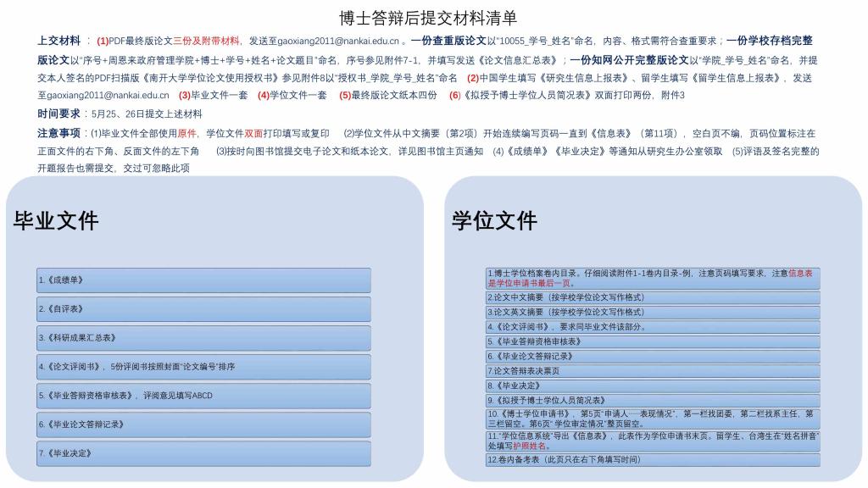Select 9.《拟授予博士学位人员简况表》 row
The width and height of the screenshot is (868, 488).
click(x=652, y=400)
